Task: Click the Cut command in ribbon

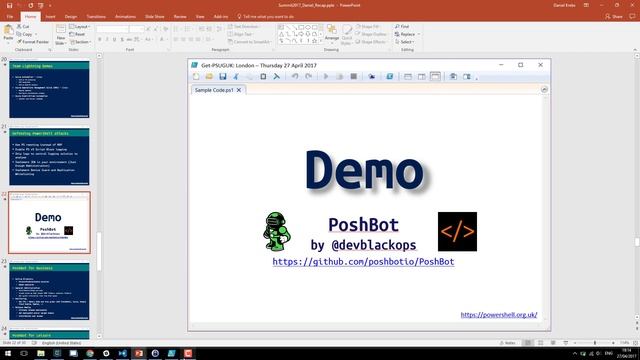Action: pos(23,27)
